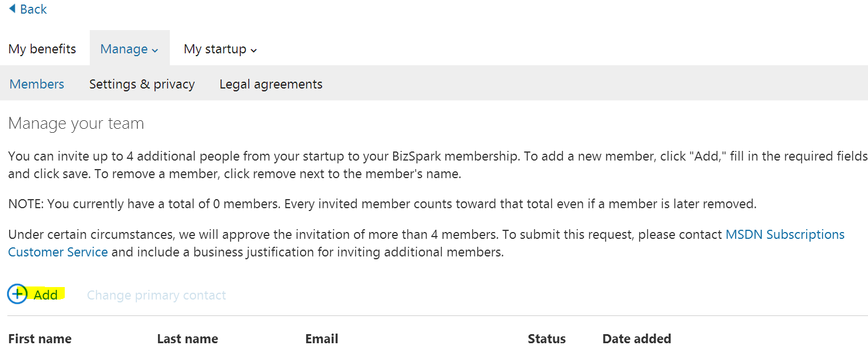Image resolution: width=868 pixels, height=354 pixels.
Task: Click the Back arrow icon
Action: pos(12,9)
